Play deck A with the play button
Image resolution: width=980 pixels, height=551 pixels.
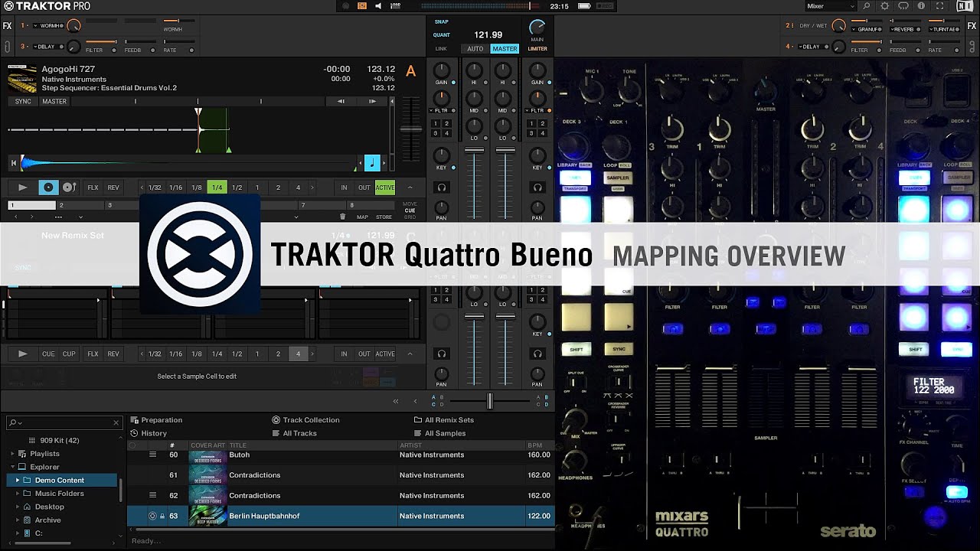tap(22, 187)
